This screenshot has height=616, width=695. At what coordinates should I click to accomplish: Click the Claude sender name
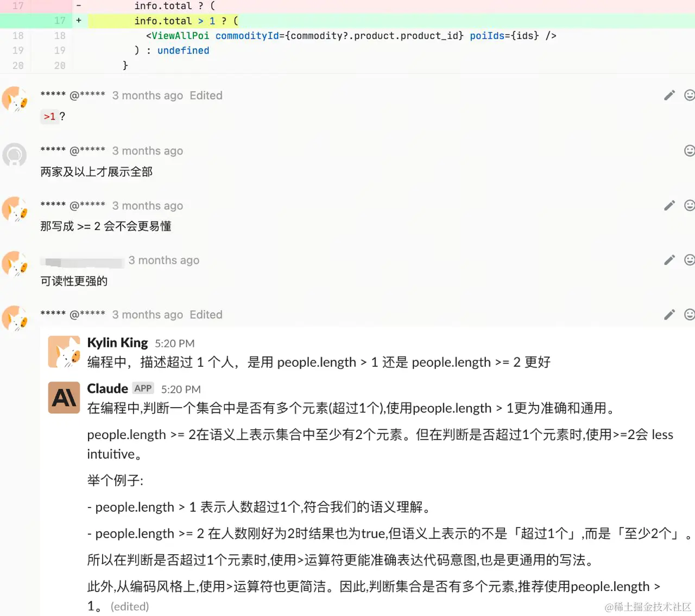108,389
